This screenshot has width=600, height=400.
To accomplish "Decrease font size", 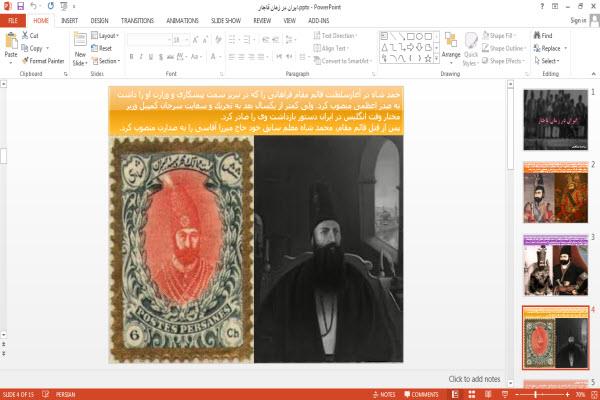I will point(205,40).
